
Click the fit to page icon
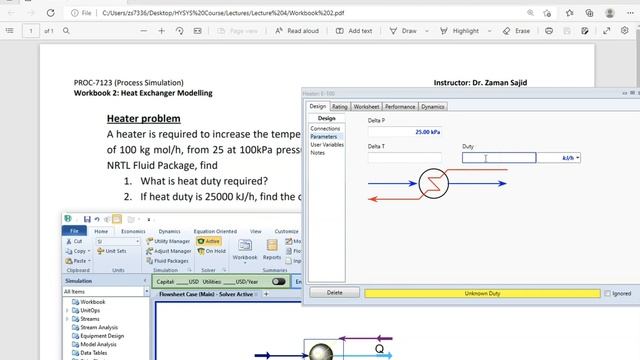coord(198,31)
